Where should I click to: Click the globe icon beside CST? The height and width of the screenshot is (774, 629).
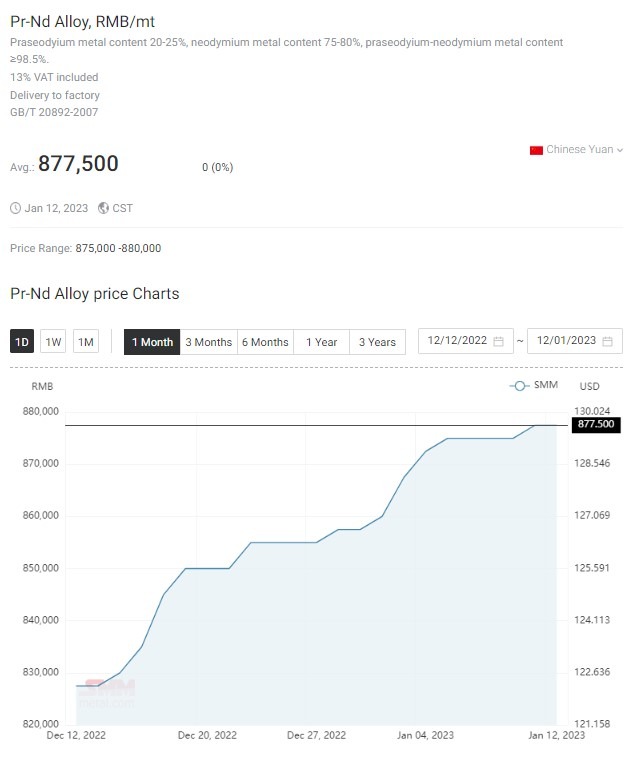tap(103, 208)
